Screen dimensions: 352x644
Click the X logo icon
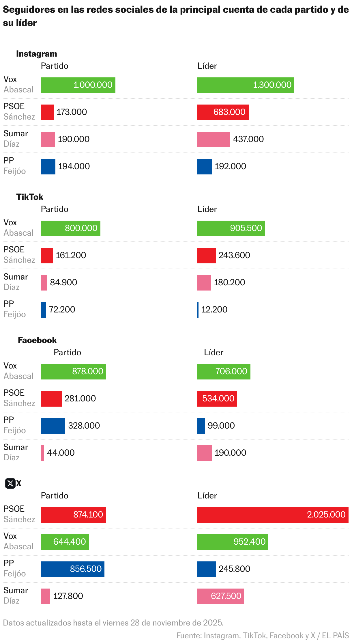[10, 483]
